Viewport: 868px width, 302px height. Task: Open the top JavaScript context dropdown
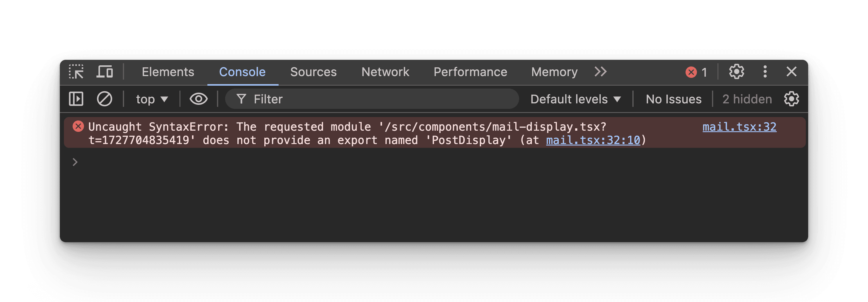152,99
